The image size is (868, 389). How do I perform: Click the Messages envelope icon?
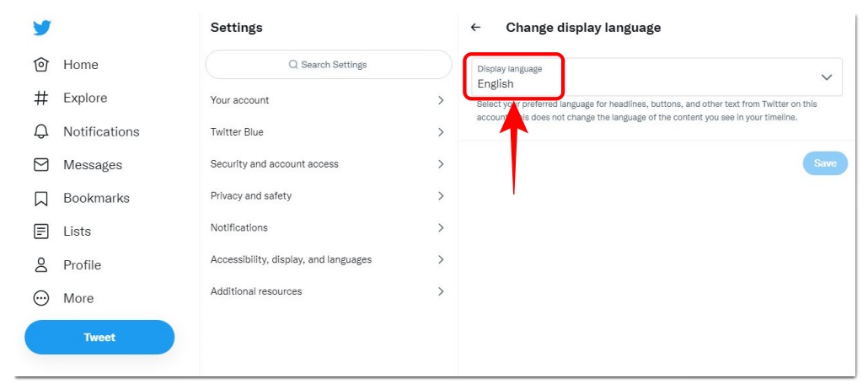(40, 165)
